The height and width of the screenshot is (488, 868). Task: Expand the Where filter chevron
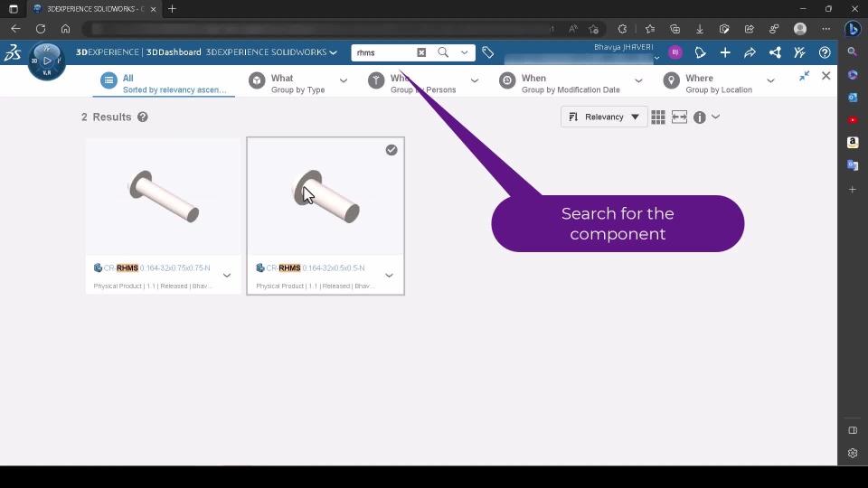770,80
